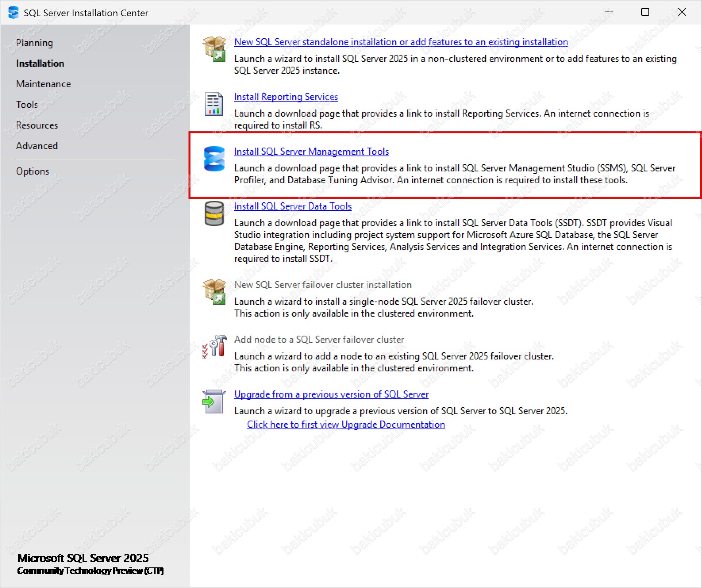Click 'single-node SQL Server 2025 failover cluster' text

(441, 302)
